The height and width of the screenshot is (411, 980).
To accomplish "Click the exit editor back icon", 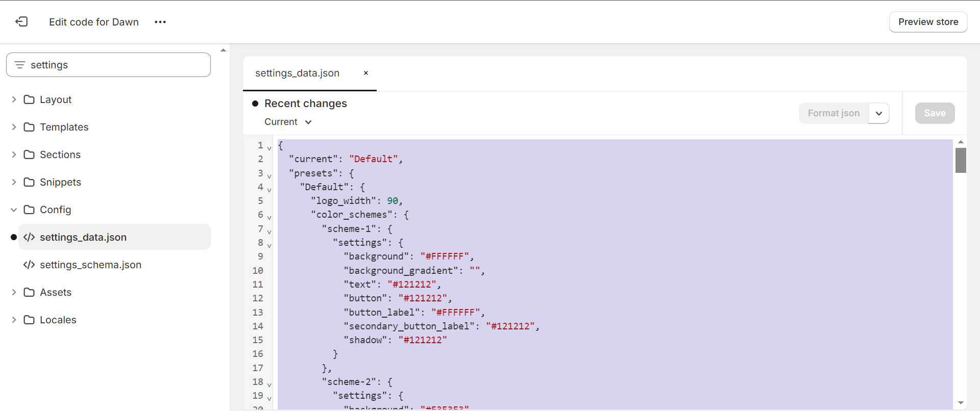I will pyautogui.click(x=21, y=21).
